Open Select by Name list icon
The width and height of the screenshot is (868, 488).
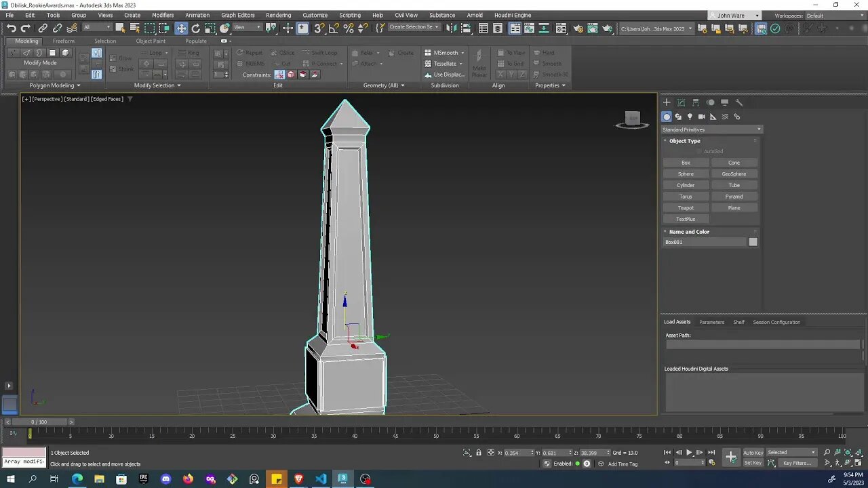click(135, 28)
